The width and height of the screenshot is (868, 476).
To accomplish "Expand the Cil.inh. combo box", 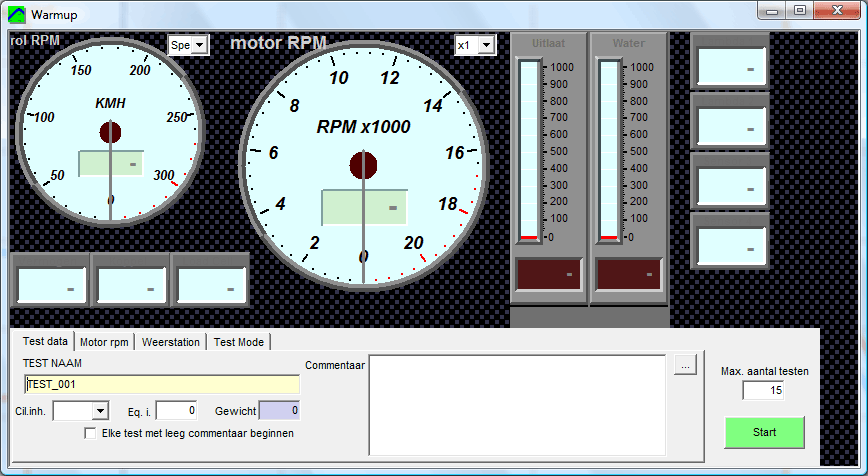I will click(99, 411).
